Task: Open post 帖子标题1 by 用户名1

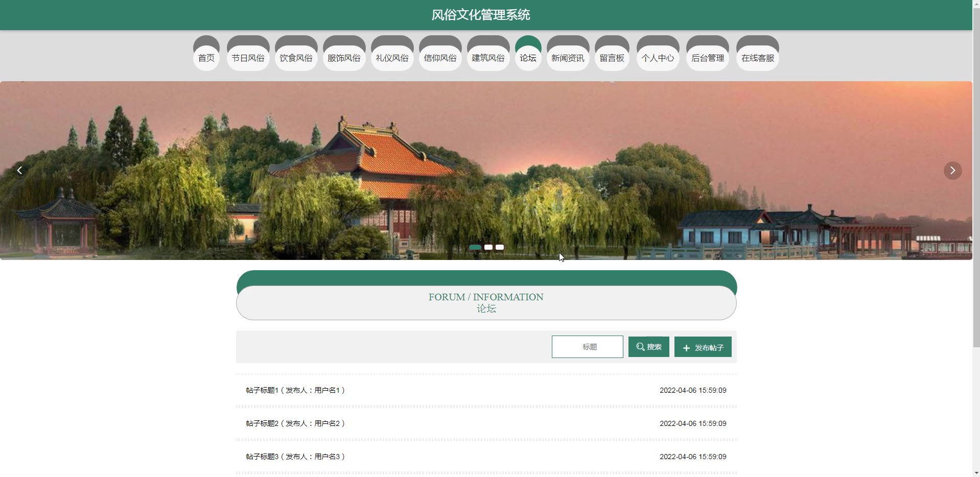Action: click(486, 390)
